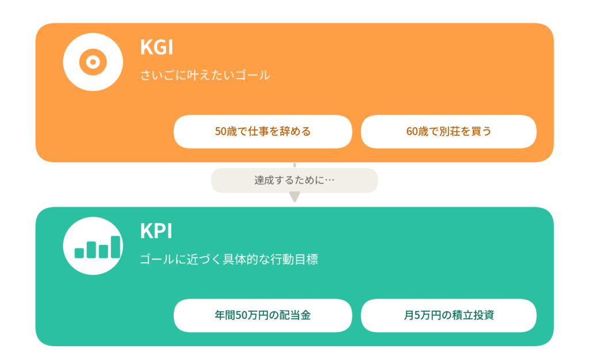Select the 50歳で仕事を辞める pill
The image size is (589, 364).
[263, 132]
